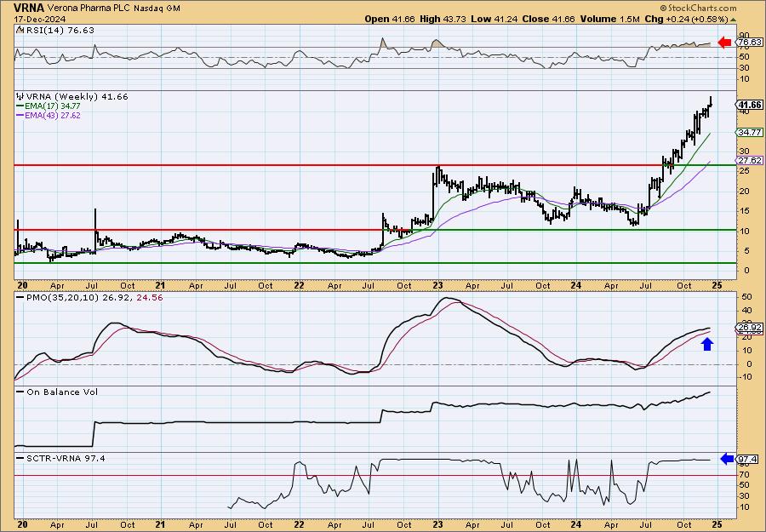Click the 26.92 value tag on PMO axis
The width and height of the screenshot is (766, 532).
750,328
